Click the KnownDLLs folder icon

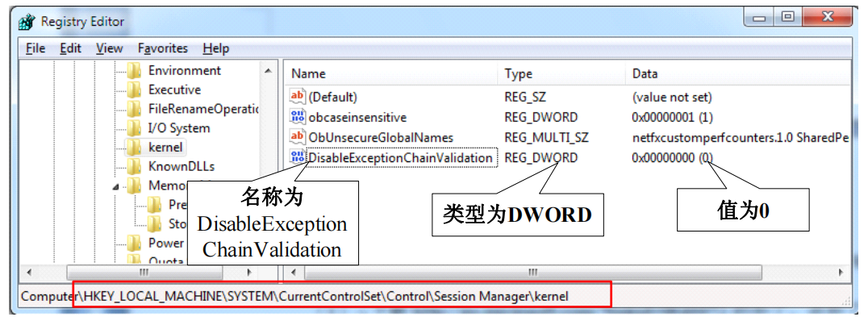tap(134, 166)
